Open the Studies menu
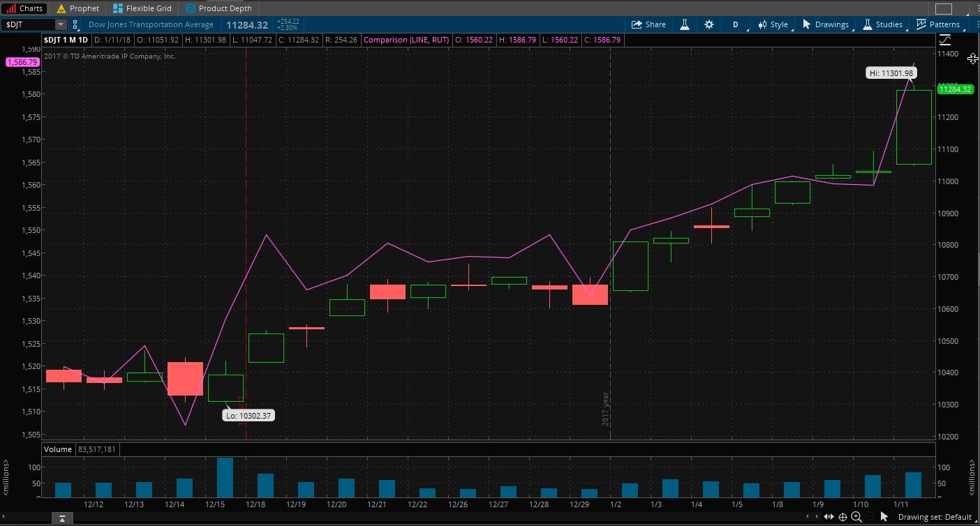The width and height of the screenshot is (980, 526). tap(882, 24)
